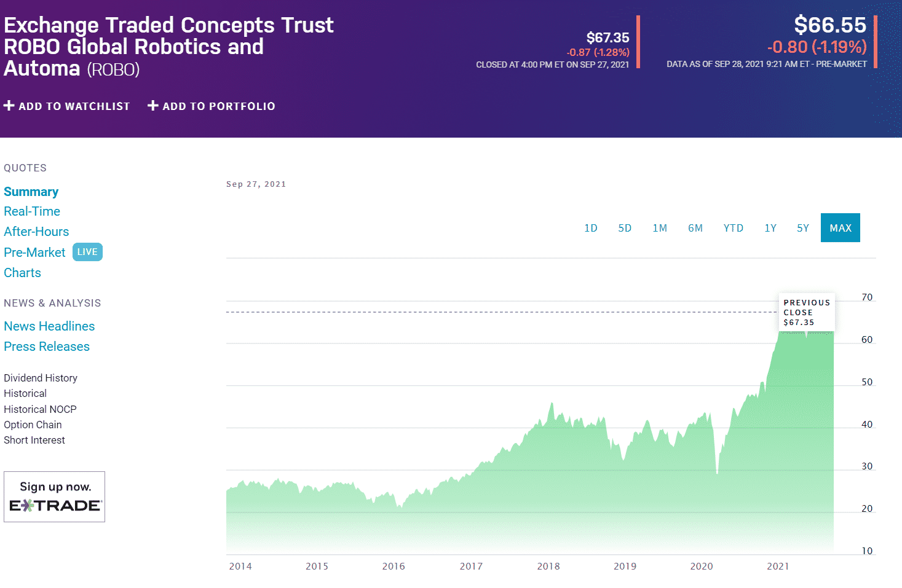Switch to the 1Y chart view
The width and height of the screenshot is (902, 588).
point(770,227)
